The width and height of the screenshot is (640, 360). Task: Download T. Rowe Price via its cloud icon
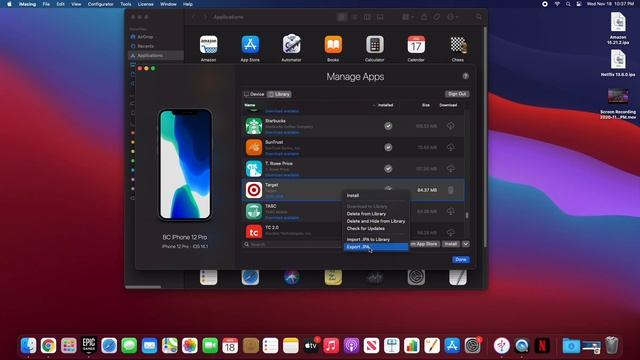tap(450, 169)
